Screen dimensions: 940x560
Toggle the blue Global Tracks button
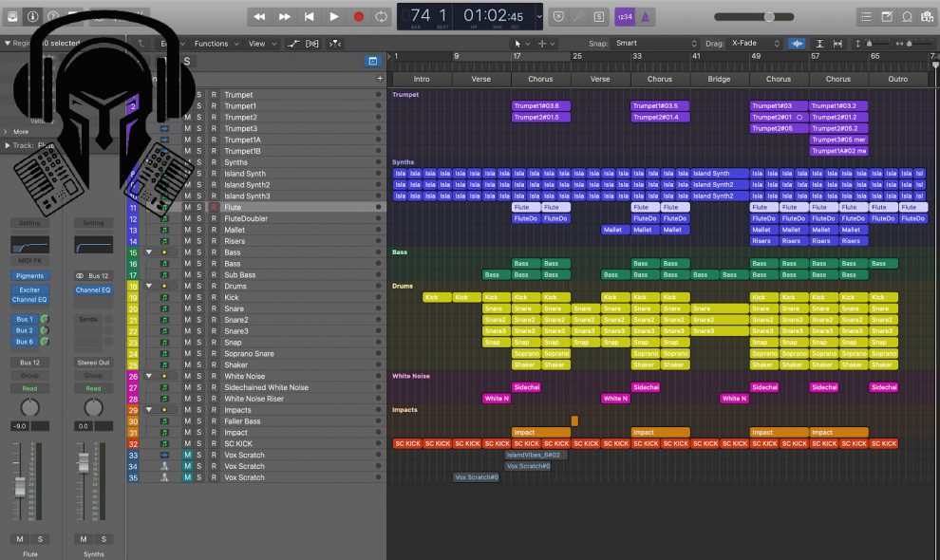[x=372, y=61]
